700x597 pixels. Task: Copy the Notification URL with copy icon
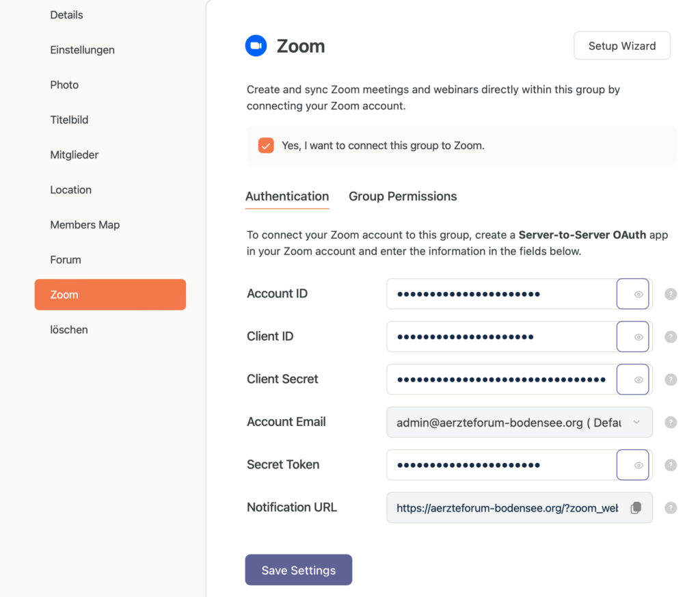click(636, 508)
